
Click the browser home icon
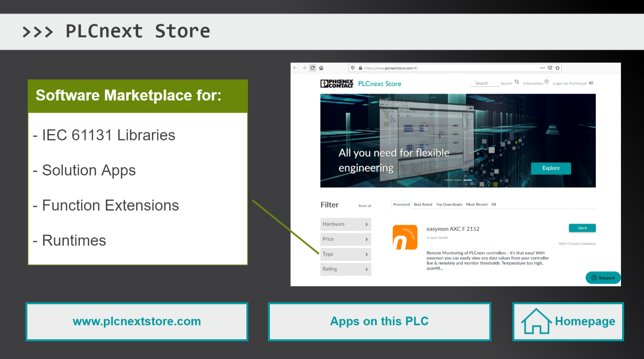click(321, 68)
